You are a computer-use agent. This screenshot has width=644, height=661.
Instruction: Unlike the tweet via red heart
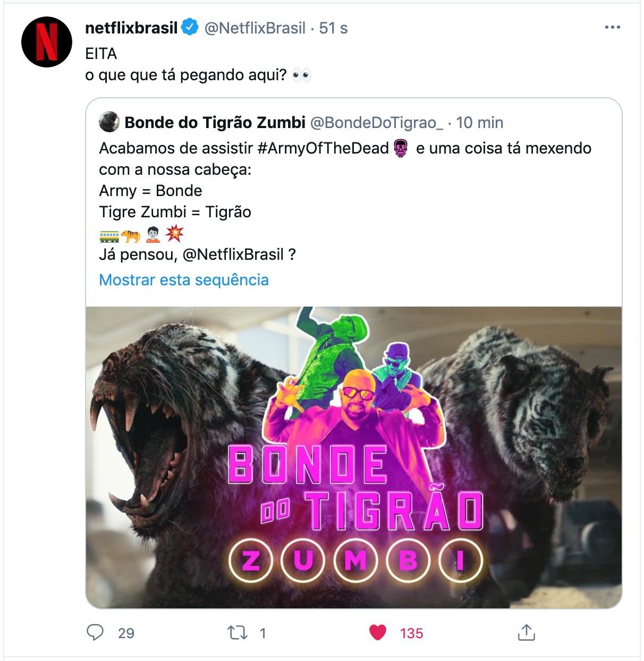[378, 632]
